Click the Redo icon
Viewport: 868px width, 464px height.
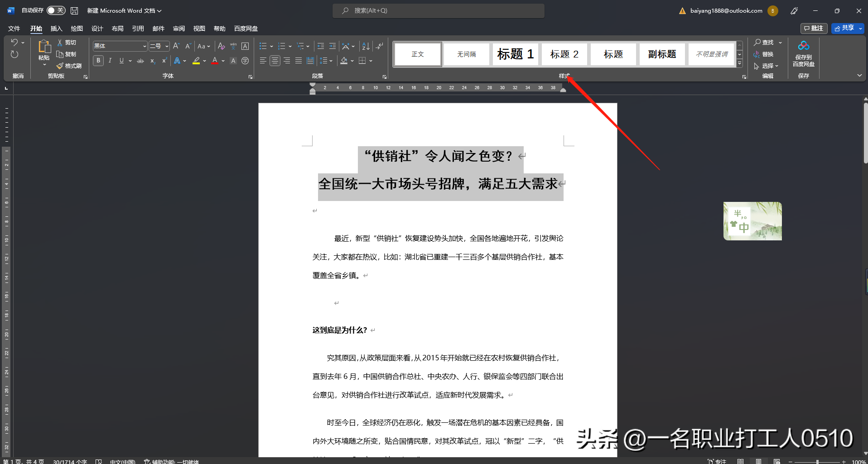tap(14, 54)
